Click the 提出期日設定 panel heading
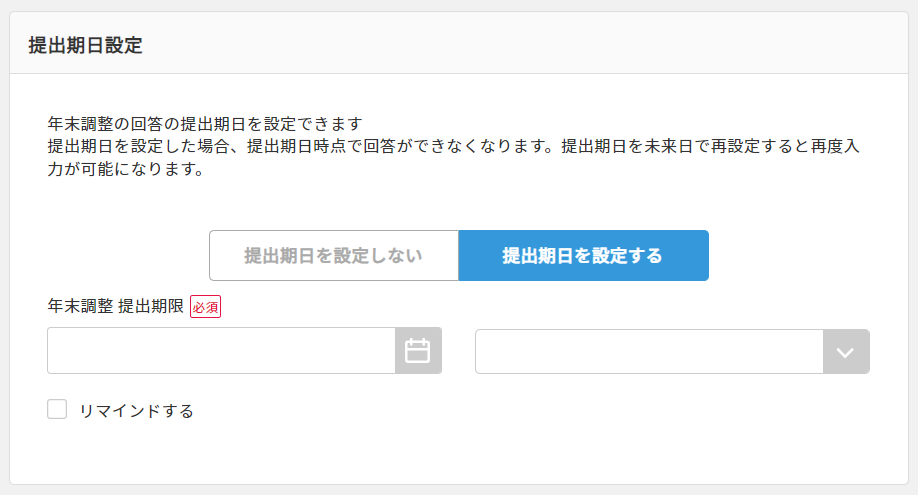This screenshot has height=495, width=918. (85, 45)
